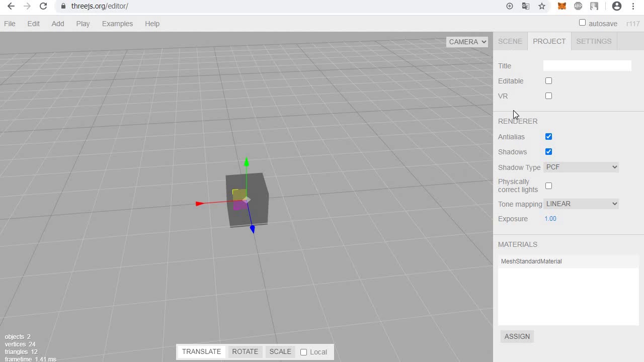Toggle the autosave checkbox
The width and height of the screenshot is (644, 362).
582,23
